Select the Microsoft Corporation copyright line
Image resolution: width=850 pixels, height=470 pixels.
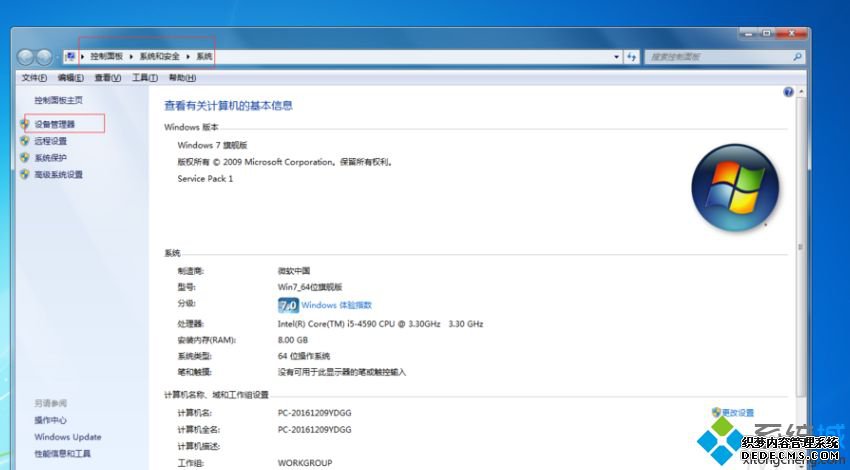[285, 162]
